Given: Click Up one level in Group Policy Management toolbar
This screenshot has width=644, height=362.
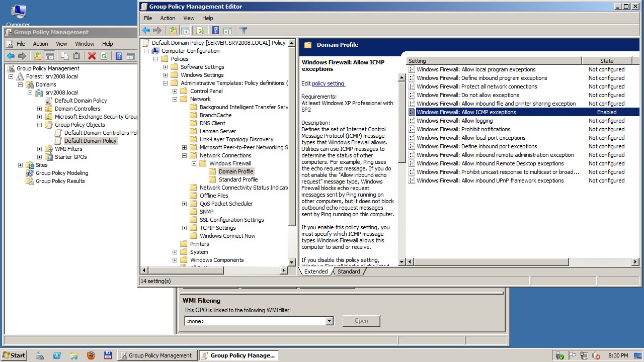Looking at the screenshot, I should (x=37, y=56).
